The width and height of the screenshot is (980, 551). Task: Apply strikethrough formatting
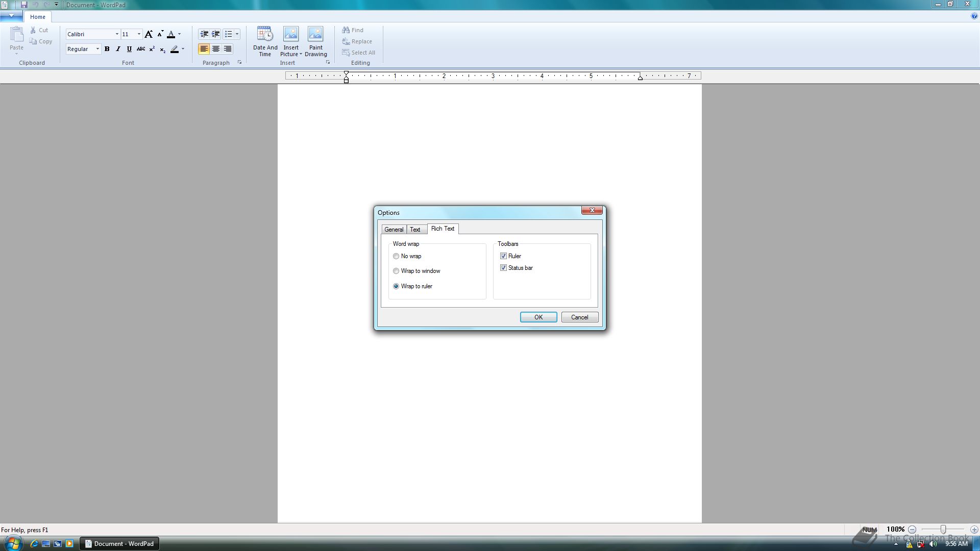click(140, 49)
